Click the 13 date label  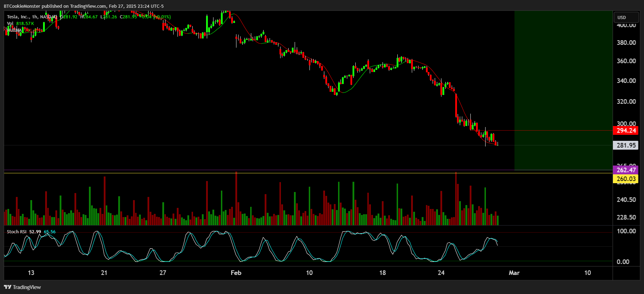(x=31, y=273)
